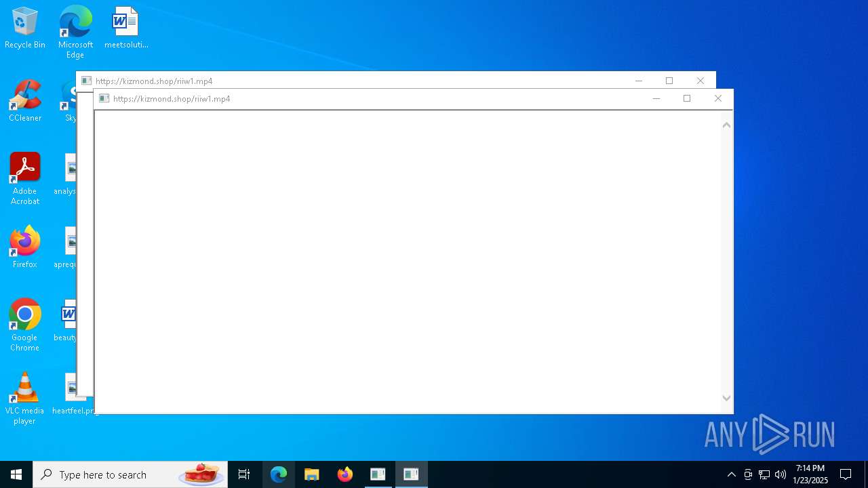The image size is (868, 488).
Task: Switch to the active app window on the taskbar
Action: click(x=411, y=474)
